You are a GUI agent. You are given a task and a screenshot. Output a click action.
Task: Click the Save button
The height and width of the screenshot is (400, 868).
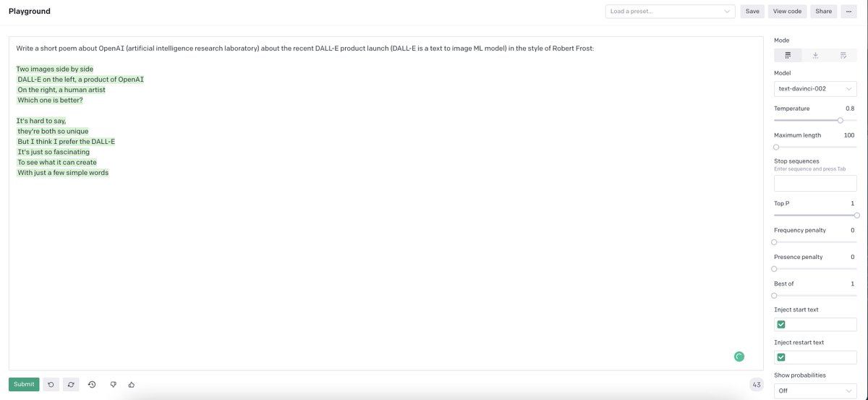click(x=752, y=12)
